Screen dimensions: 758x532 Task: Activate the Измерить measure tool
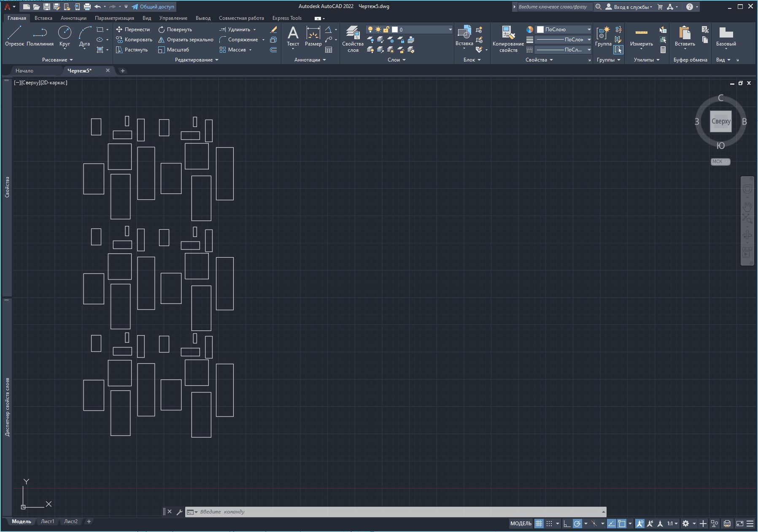coord(641,36)
